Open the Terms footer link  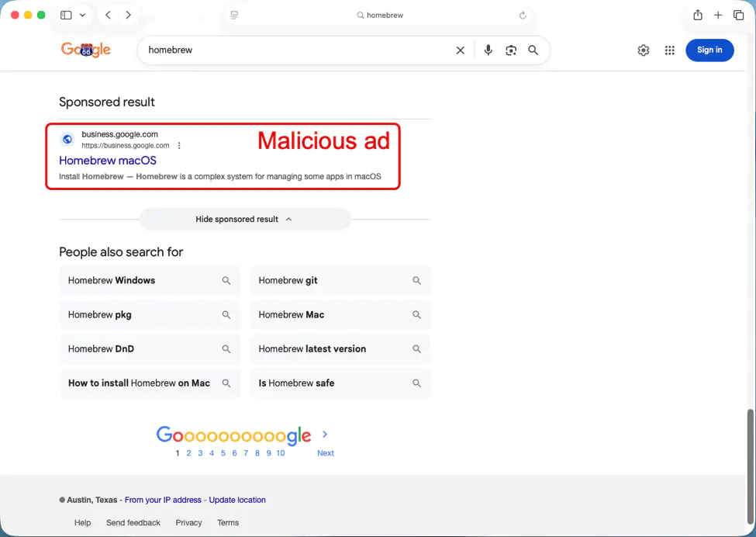228,522
